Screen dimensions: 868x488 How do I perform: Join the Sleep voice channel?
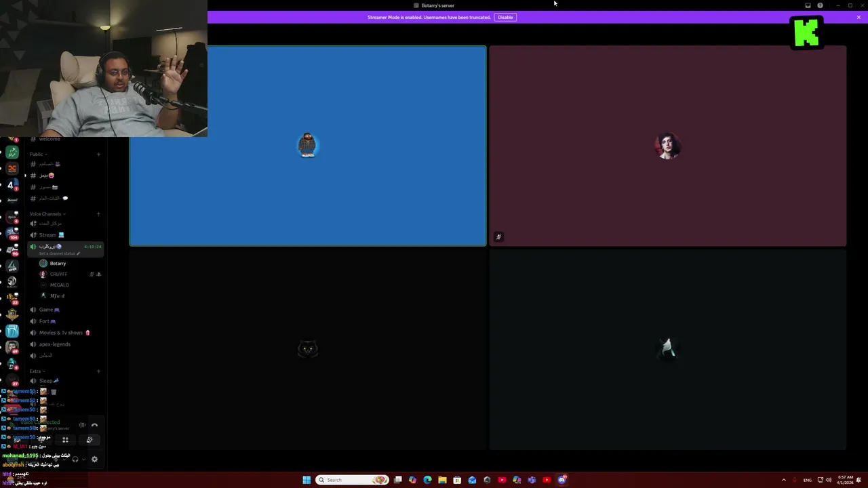[65, 381]
